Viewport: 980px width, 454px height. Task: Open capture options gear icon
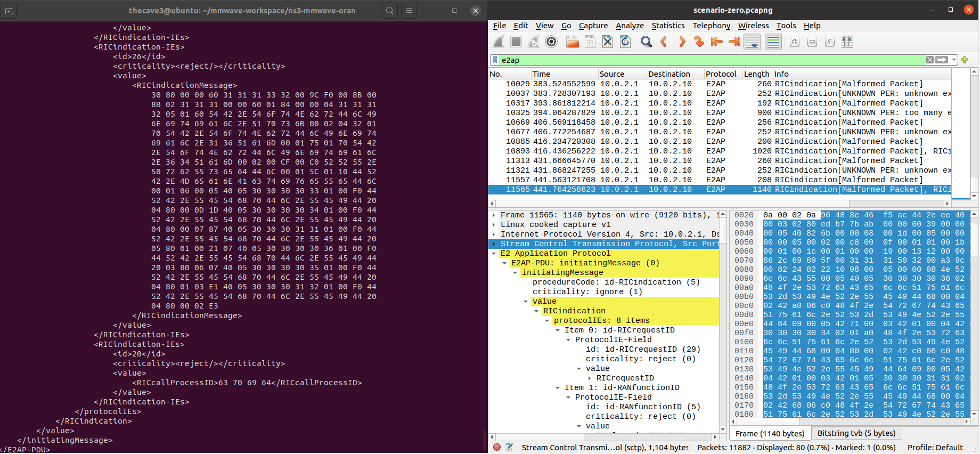pyautogui.click(x=551, y=42)
